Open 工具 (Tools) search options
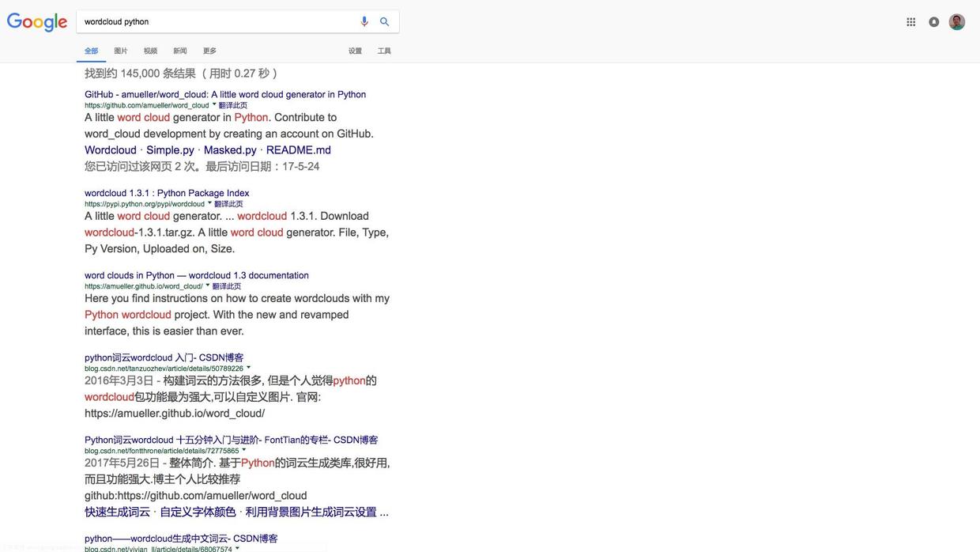 tap(384, 51)
